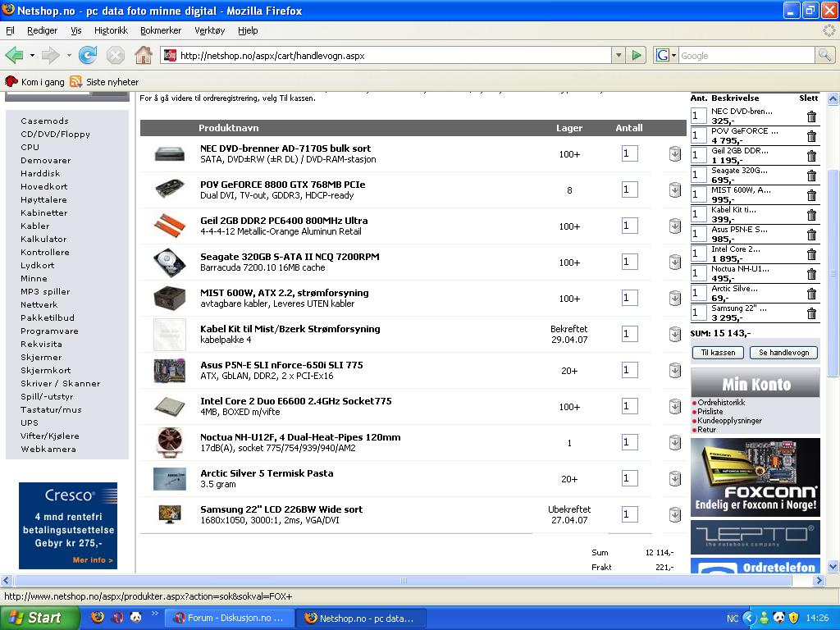Click the Til kassen button
840x630 pixels.
(x=718, y=353)
